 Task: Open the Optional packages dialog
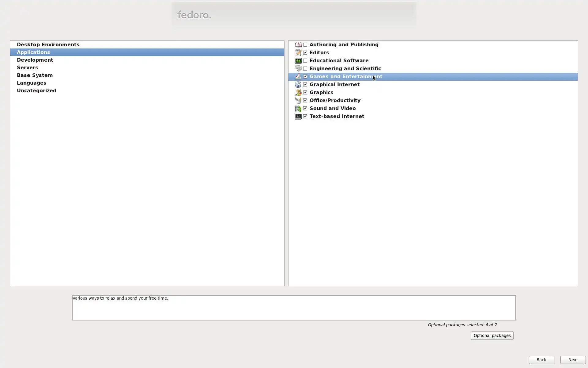tap(492, 335)
